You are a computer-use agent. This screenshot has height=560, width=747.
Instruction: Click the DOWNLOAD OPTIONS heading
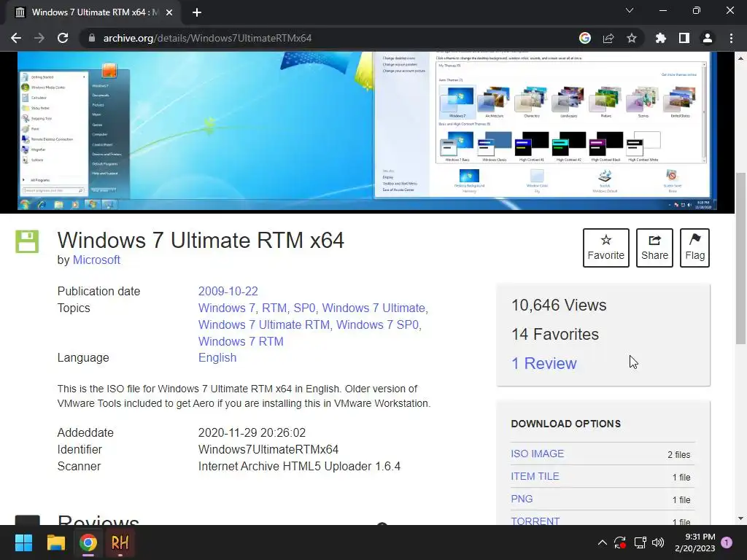pos(565,424)
